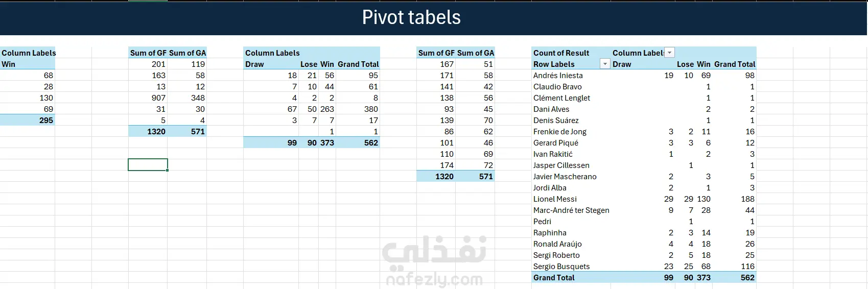The height and width of the screenshot is (289, 868).
Task: Select the Raphinha row label
Action: pyautogui.click(x=550, y=233)
